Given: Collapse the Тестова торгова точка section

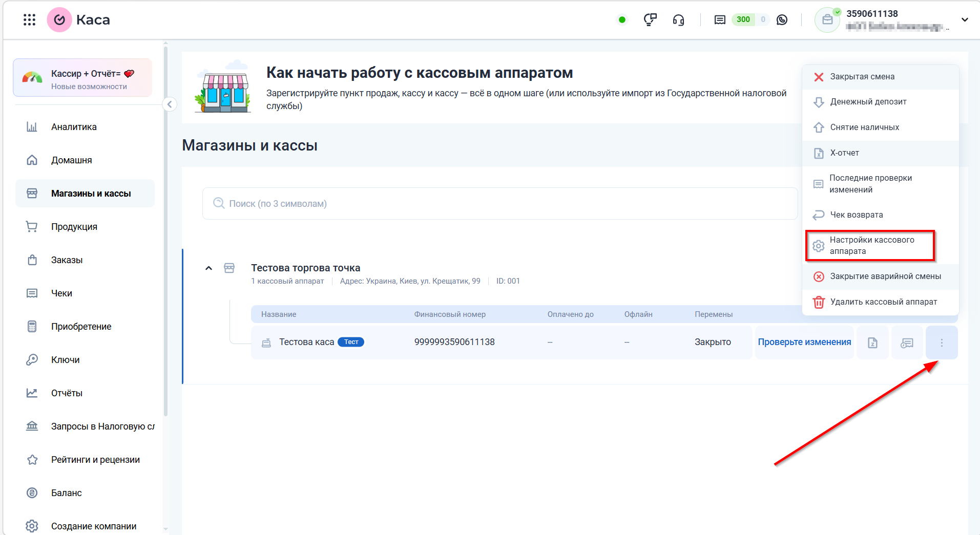Looking at the screenshot, I should (209, 268).
